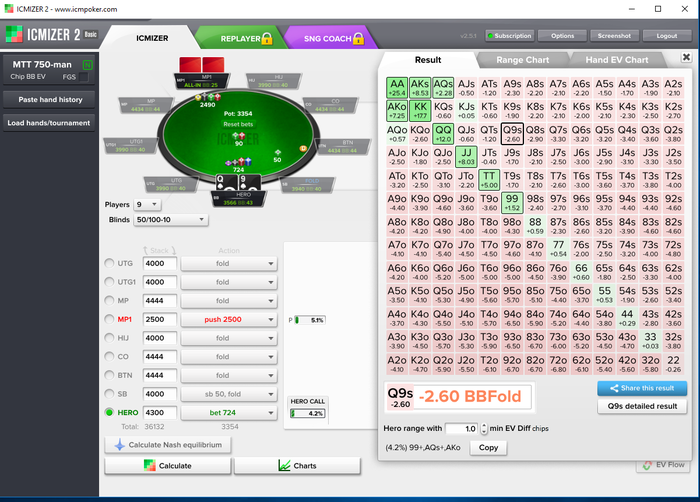The image size is (700, 502).
Task: Select the SB radio button
Action: [109, 393]
